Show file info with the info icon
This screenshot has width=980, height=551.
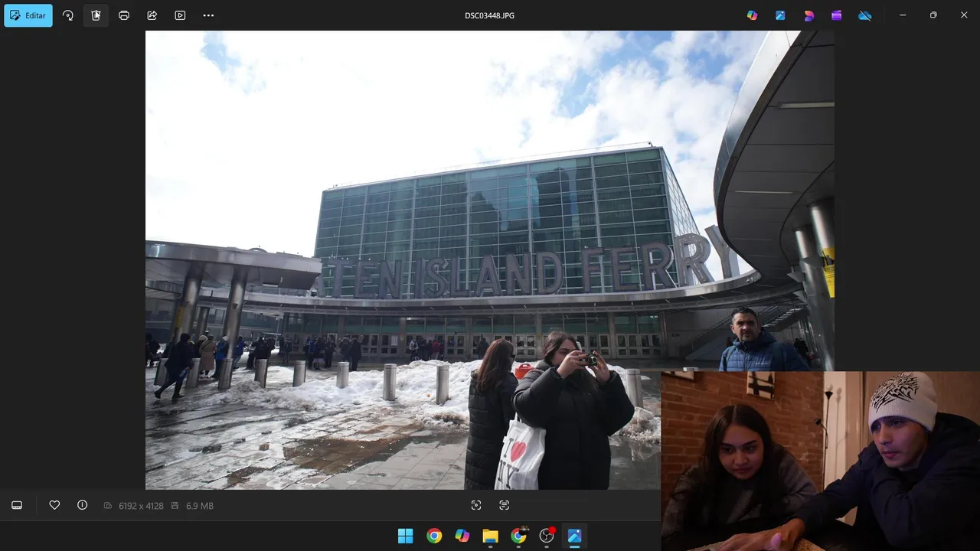pyautogui.click(x=82, y=505)
